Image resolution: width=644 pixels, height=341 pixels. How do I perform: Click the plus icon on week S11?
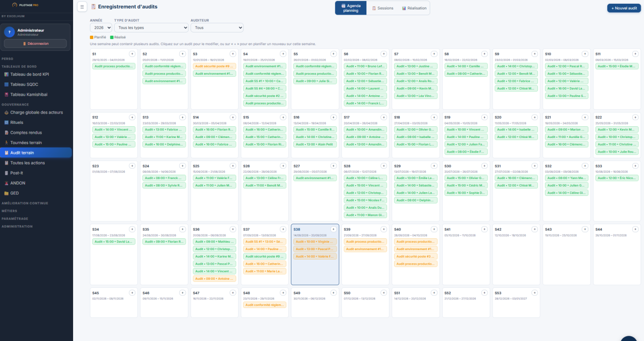[636, 54]
